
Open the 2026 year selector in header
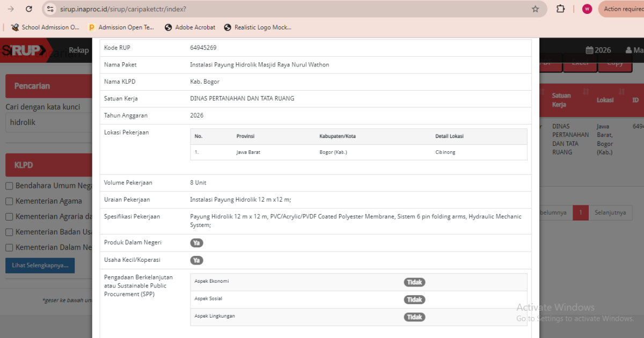598,50
